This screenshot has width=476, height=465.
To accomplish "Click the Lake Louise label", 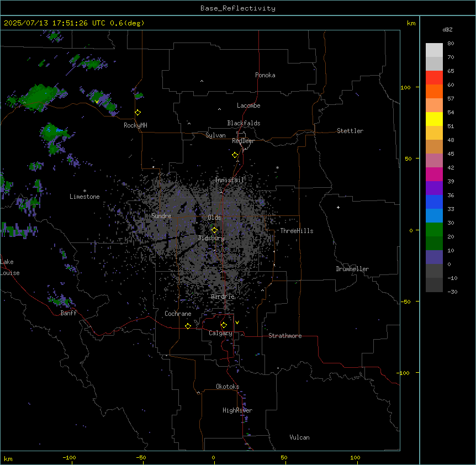I will coord(9,267).
